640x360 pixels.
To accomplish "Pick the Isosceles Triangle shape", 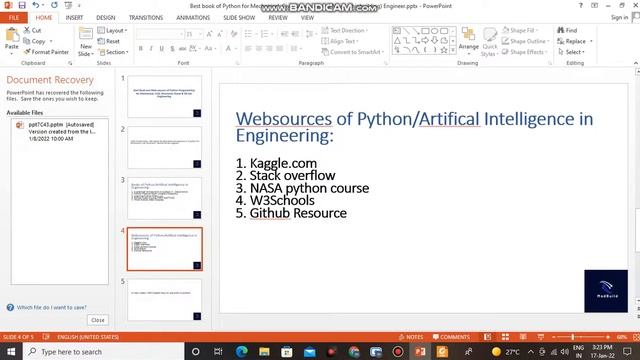I will pyautogui.click(x=397, y=40).
